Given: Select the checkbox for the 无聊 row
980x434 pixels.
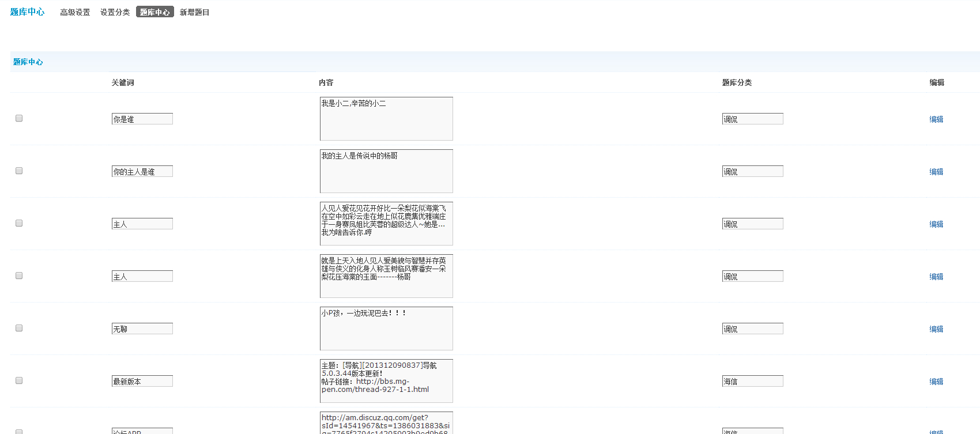Looking at the screenshot, I should (x=19, y=328).
